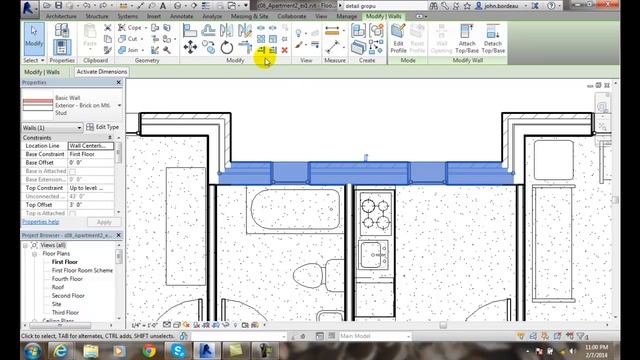Open the Roof plan view
The height and width of the screenshot is (360, 640).
[x=58, y=287]
